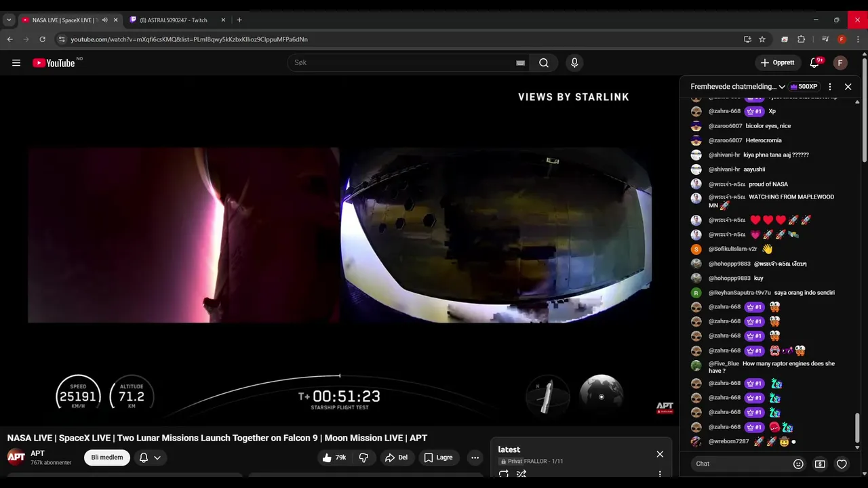Open the chat emoji picker
Screen dimensions: 868x488
click(798, 464)
